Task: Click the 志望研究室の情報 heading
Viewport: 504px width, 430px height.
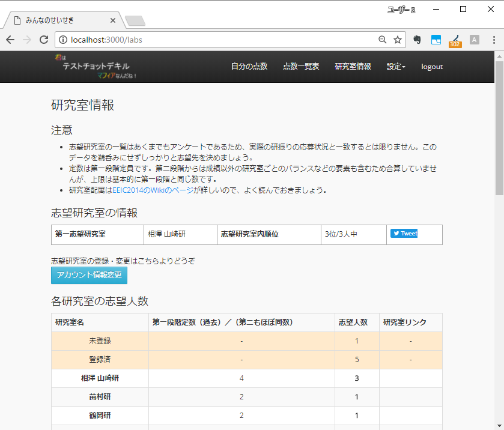Action: click(94, 213)
